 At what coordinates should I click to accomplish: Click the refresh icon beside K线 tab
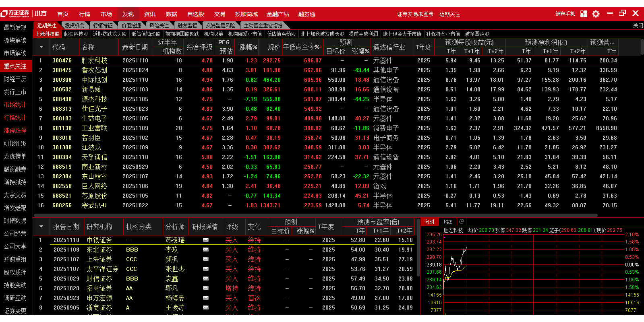tap(462, 222)
